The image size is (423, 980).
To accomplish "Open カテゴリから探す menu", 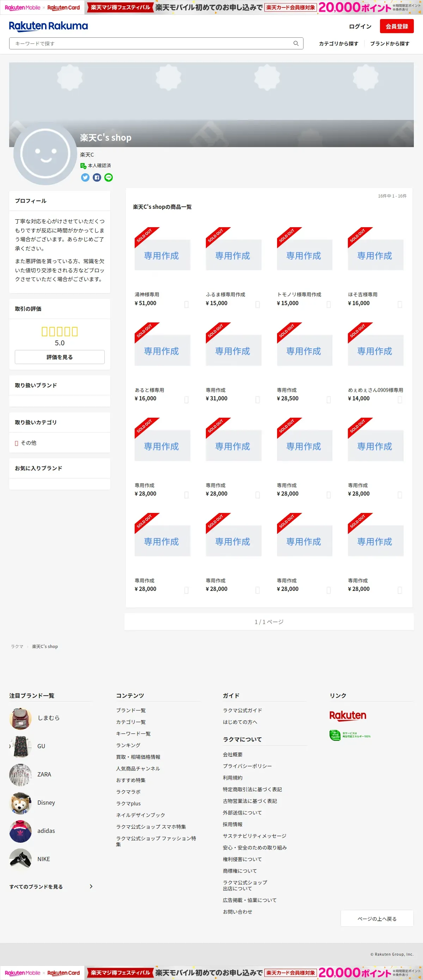I will click(338, 43).
